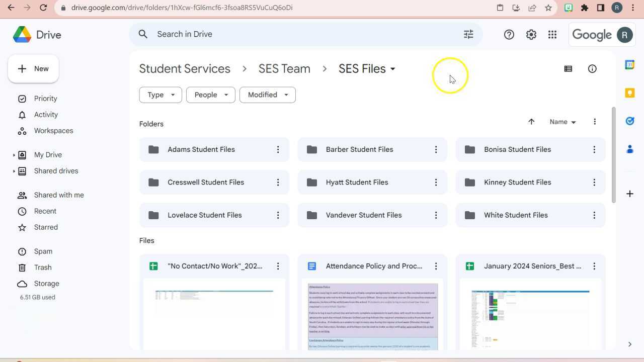The image size is (644, 362).
Task: Open the details Info panel
Action: click(592, 68)
